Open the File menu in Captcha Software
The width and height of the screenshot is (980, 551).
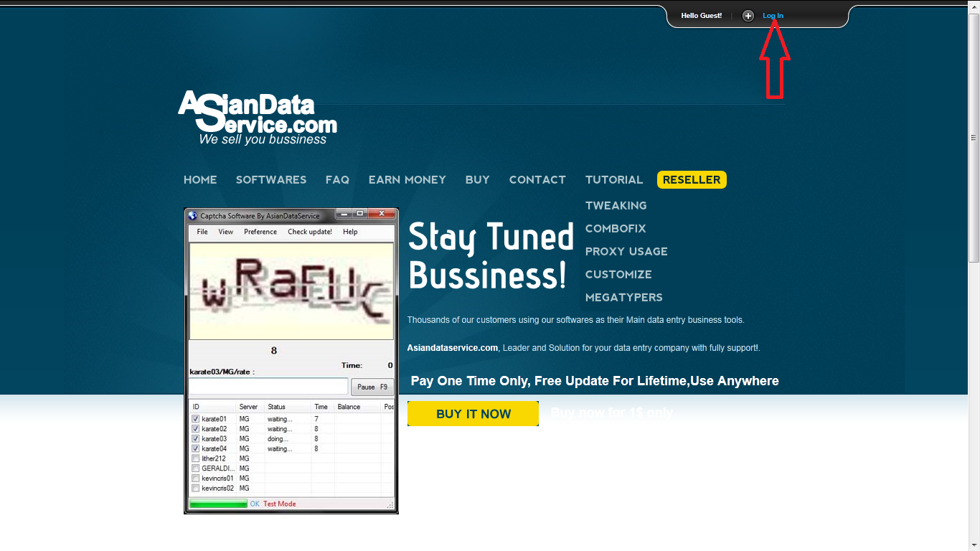click(202, 232)
